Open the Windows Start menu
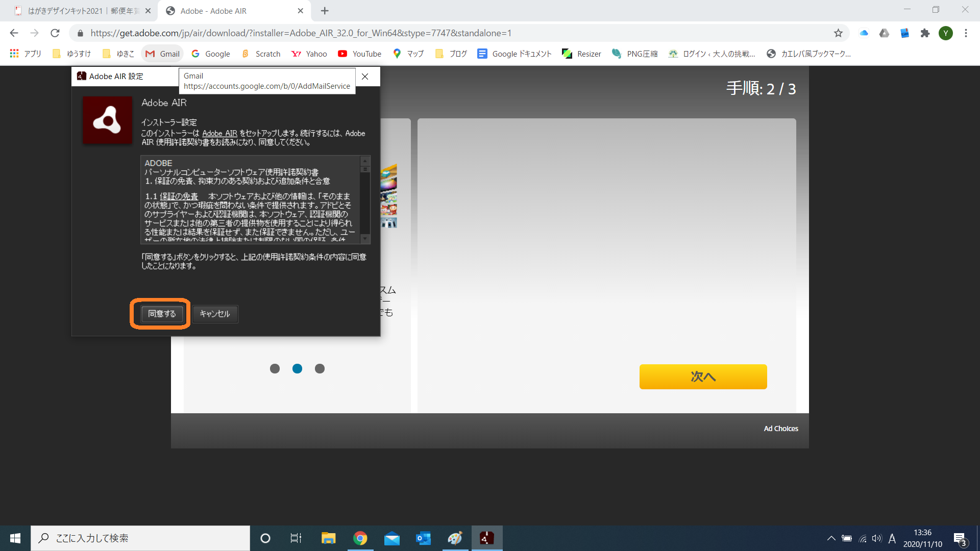 pos(15,538)
